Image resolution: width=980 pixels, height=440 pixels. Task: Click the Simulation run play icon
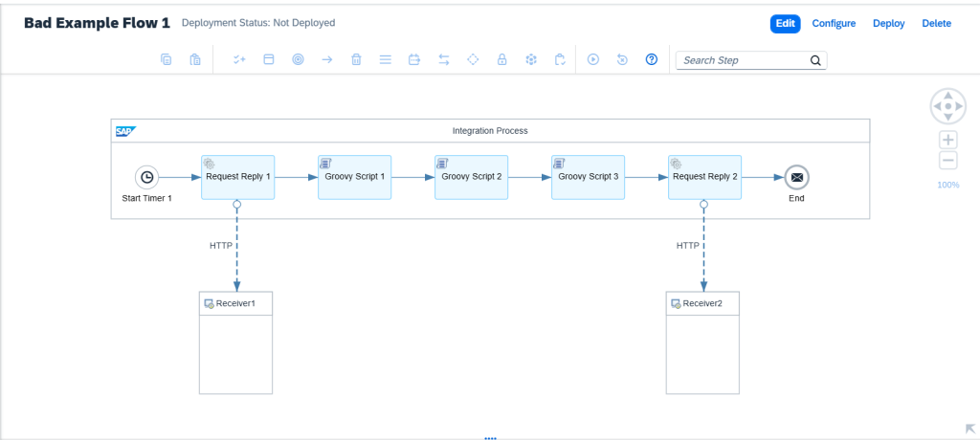[593, 60]
